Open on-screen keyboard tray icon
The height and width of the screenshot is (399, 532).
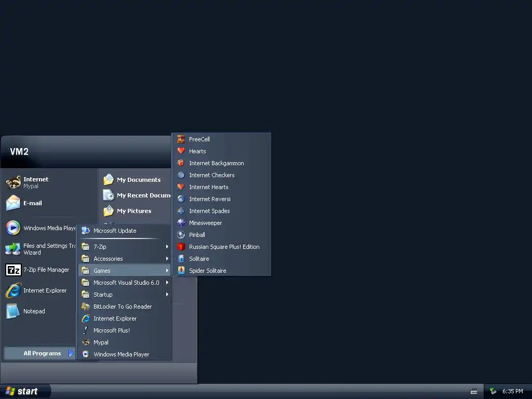[474, 392]
